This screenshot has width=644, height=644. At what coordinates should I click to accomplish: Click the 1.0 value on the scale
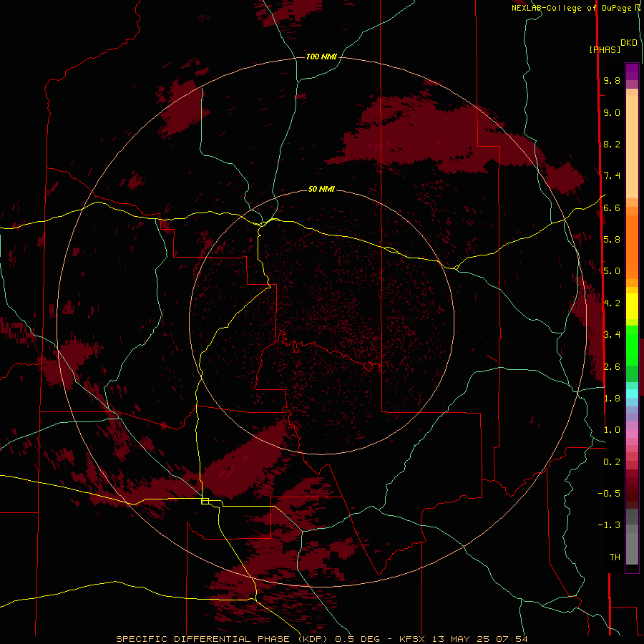612,430
